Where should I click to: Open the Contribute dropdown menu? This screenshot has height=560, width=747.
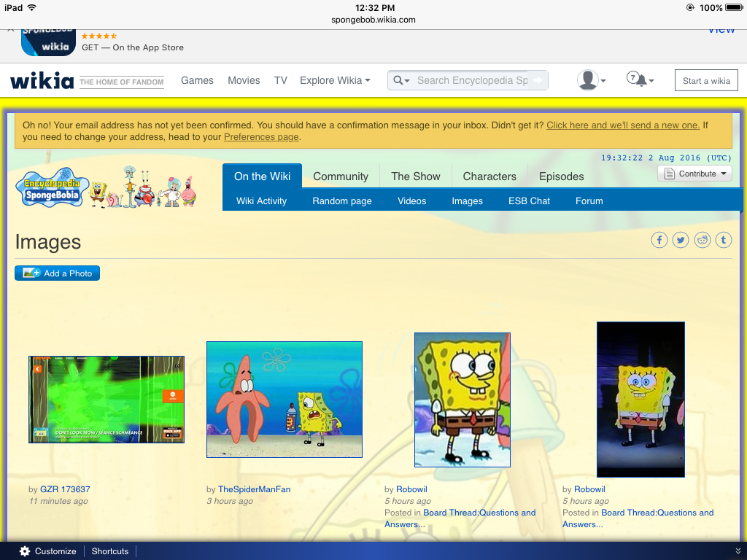pyautogui.click(x=694, y=174)
